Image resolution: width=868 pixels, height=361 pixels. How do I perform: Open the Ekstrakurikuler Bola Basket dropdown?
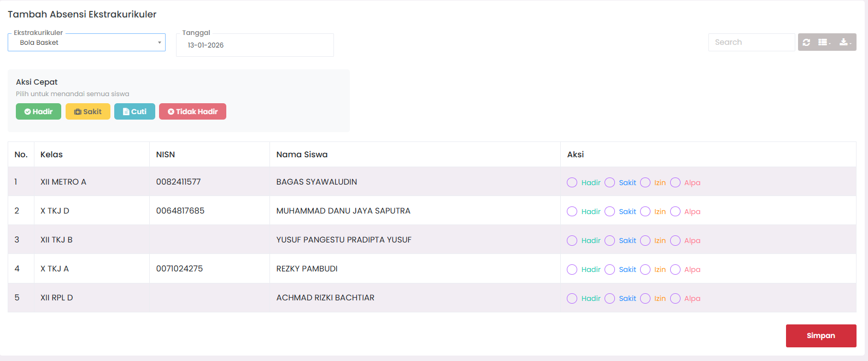(x=86, y=43)
